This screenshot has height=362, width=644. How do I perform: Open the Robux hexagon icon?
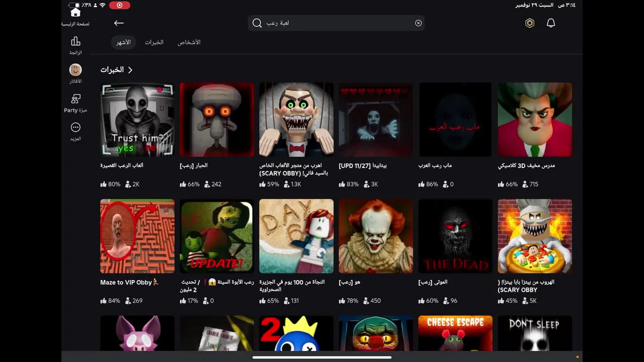tap(530, 23)
